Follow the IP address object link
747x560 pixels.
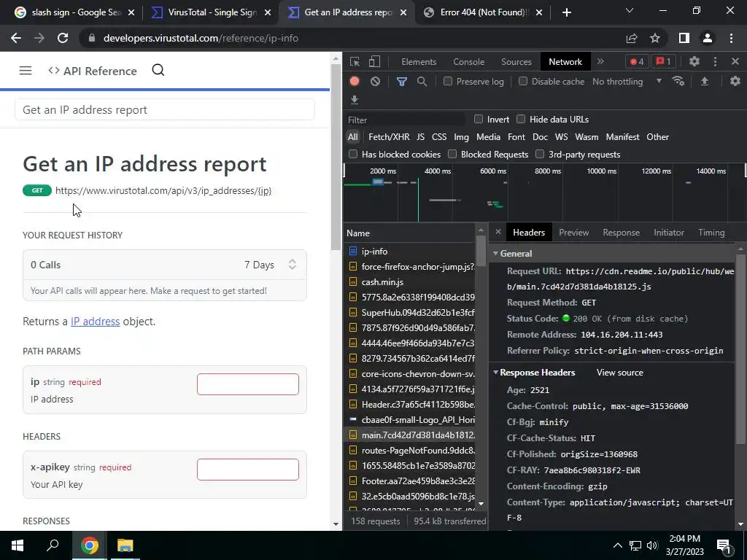pos(96,322)
